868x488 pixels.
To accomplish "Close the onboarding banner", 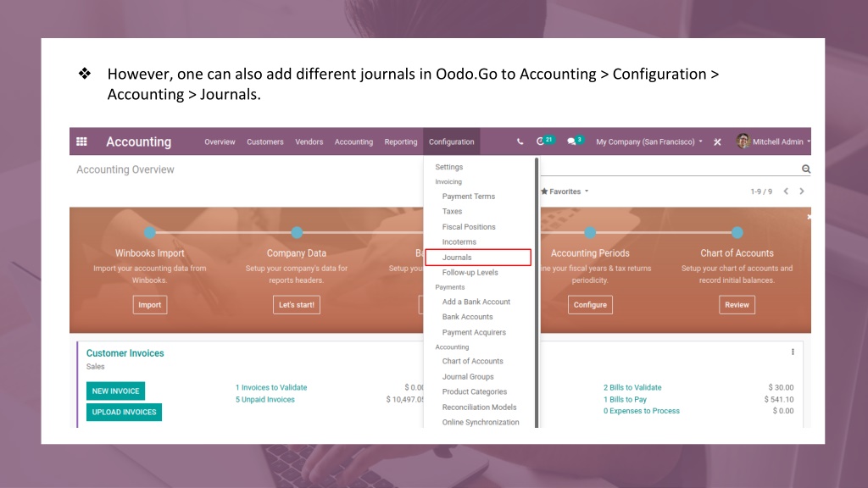I will 809,217.
